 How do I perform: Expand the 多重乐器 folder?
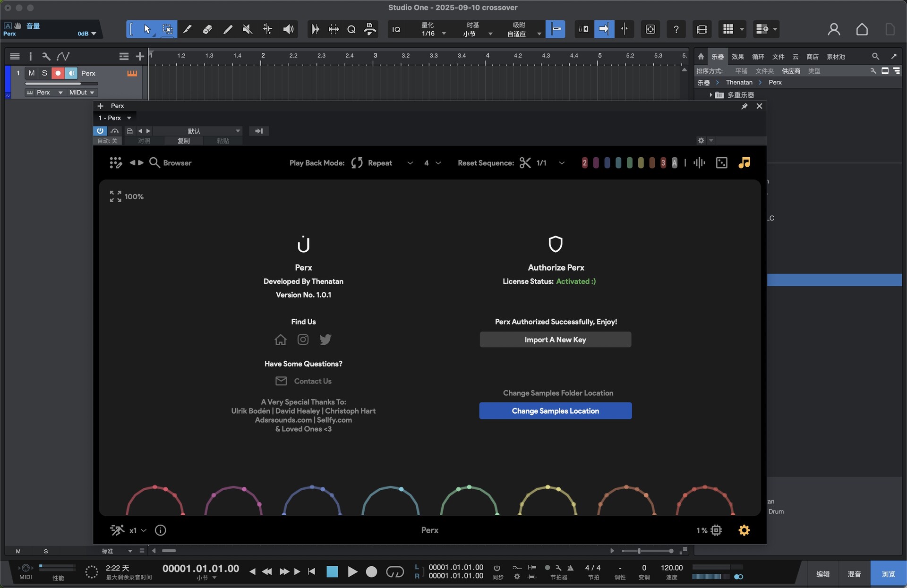click(710, 95)
